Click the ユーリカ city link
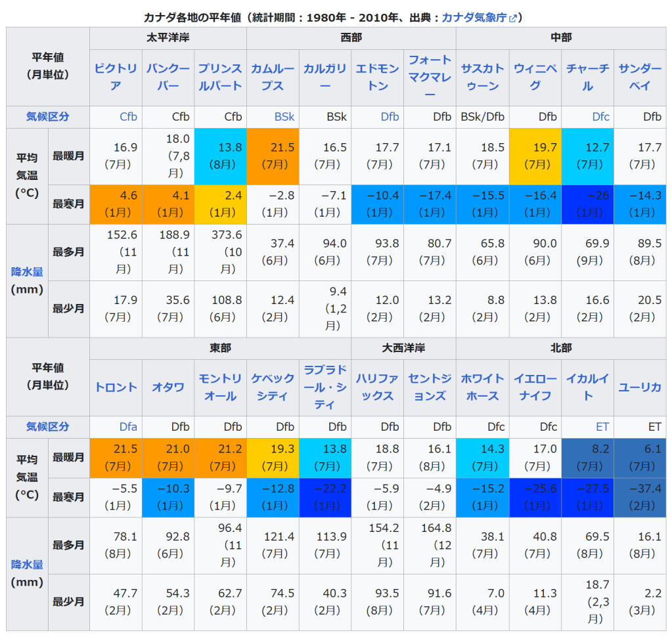The width and height of the screenshot is (672, 637). click(639, 387)
